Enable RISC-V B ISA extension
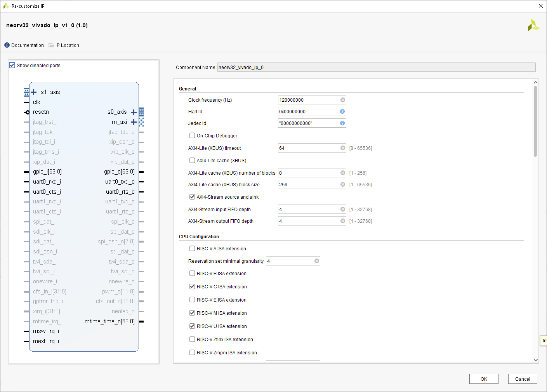Viewport: 547px width, 392px height. click(x=192, y=273)
